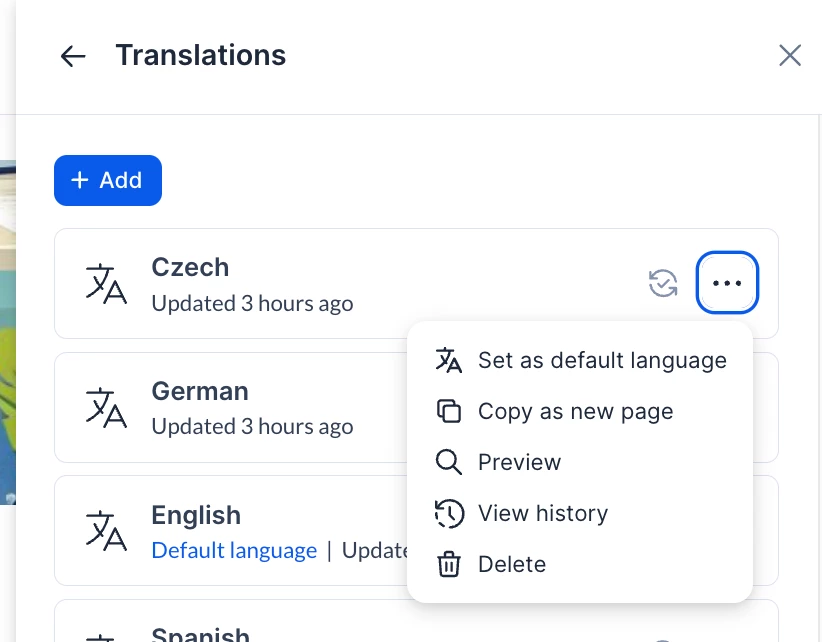This screenshot has height=642, width=822.
Task: Click the German language translate icon
Action: coord(106,408)
